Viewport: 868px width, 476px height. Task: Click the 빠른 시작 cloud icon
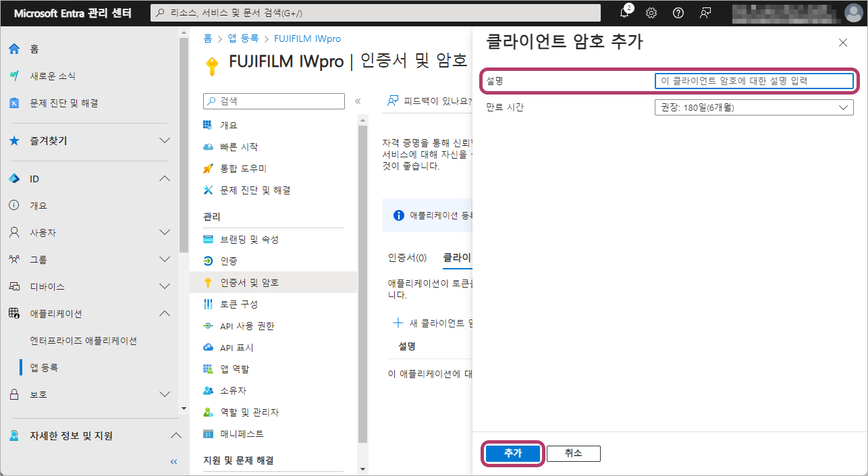208,147
